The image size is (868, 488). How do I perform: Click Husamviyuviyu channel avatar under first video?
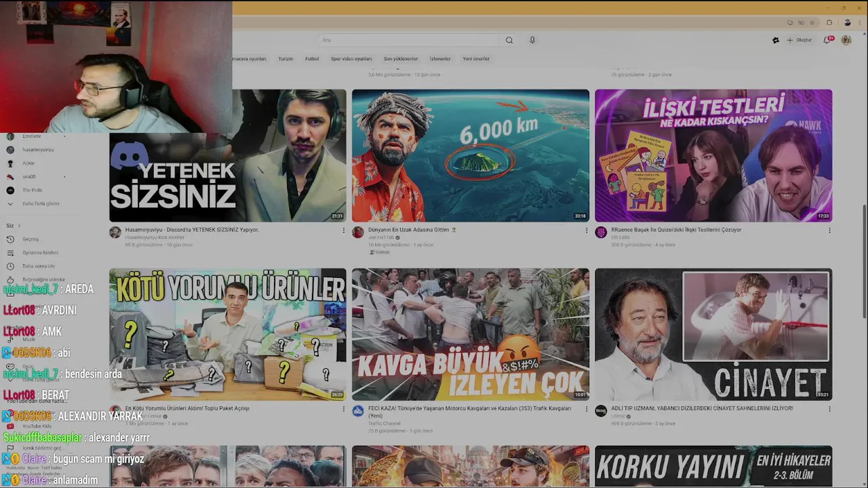pyautogui.click(x=115, y=232)
